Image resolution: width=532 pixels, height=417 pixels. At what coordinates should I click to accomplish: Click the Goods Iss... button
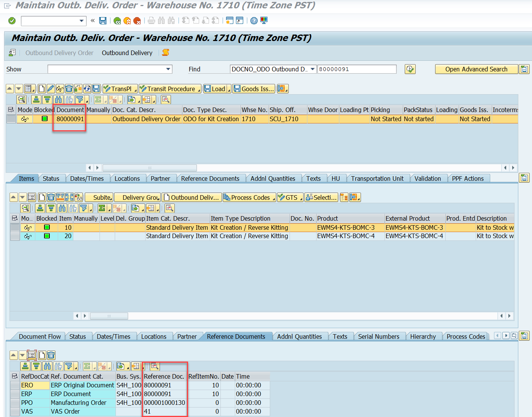point(254,89)
